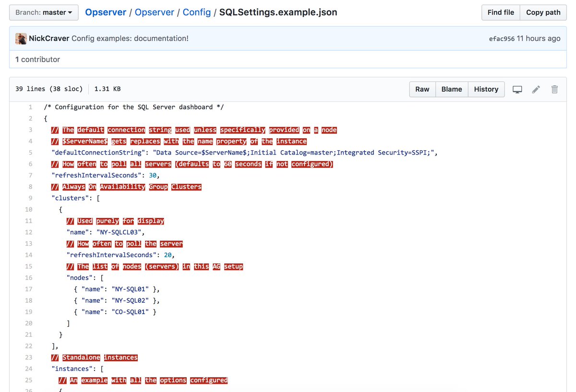Click the '39 lines (38 sloc)' info
Viewport: 576px width, 392px height.
click(49, 89)
